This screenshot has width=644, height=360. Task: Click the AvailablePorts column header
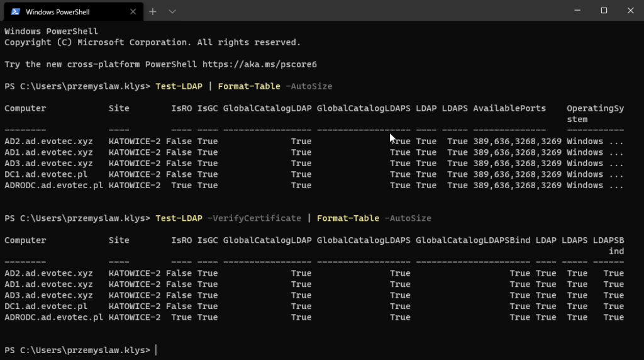click(509, 108)
